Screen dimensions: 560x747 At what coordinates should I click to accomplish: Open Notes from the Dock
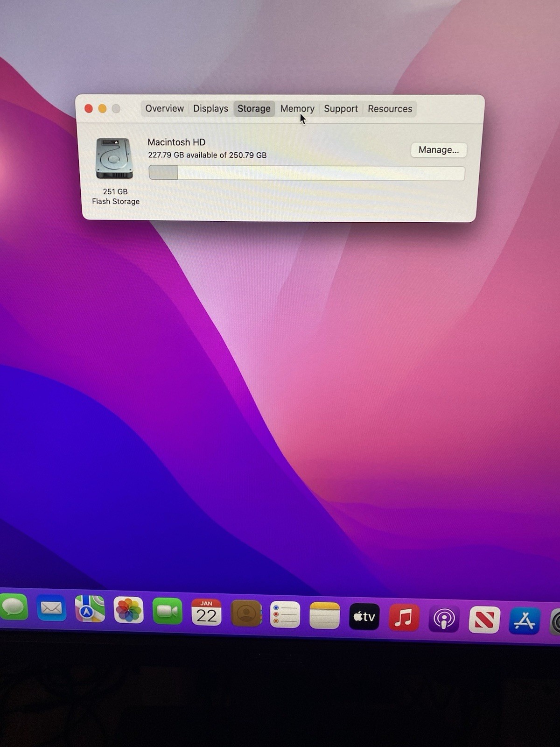click(324, 615)
